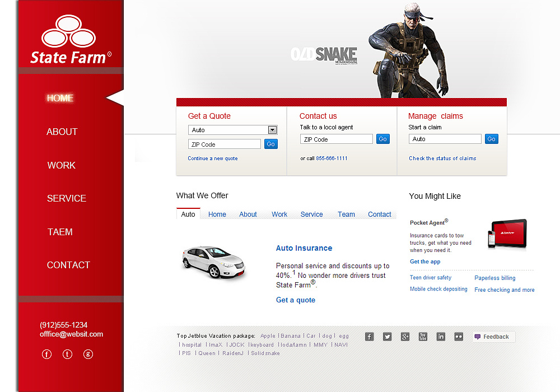This screenshot has width=560, height=392.
Task: Click the Apple footer link
Action: pos(268,336)
